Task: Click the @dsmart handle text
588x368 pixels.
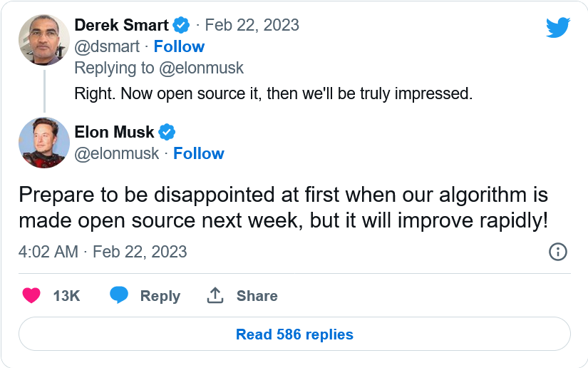Action: click(105, 46)
